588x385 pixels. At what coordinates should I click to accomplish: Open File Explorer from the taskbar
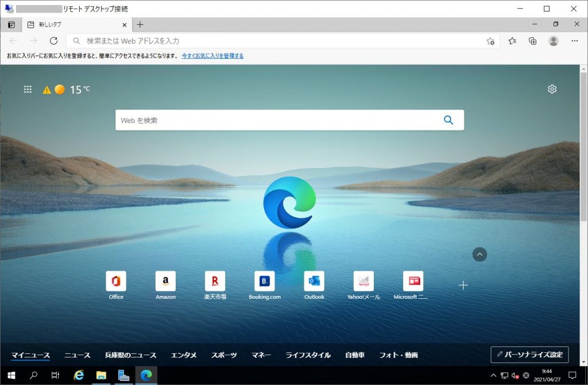[x=101, y=375]
